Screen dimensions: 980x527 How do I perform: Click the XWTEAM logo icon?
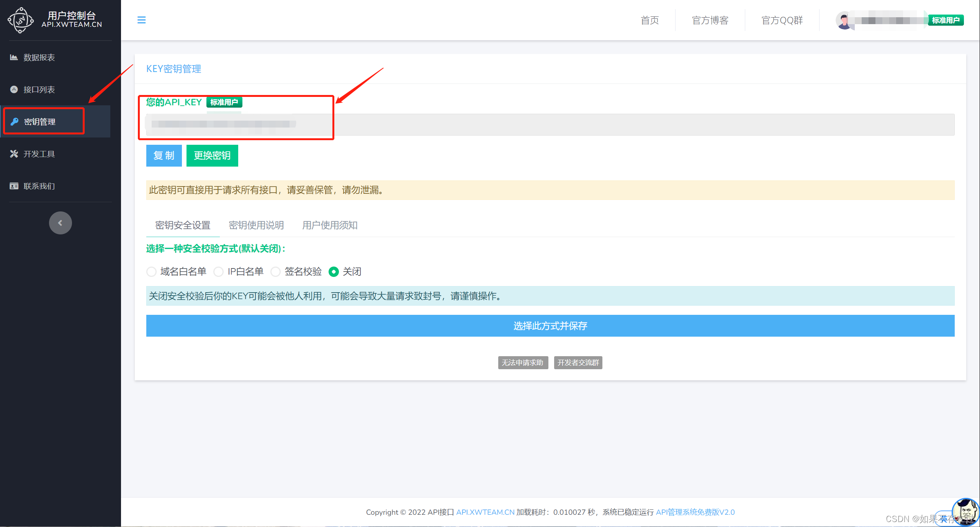(21, 20)
